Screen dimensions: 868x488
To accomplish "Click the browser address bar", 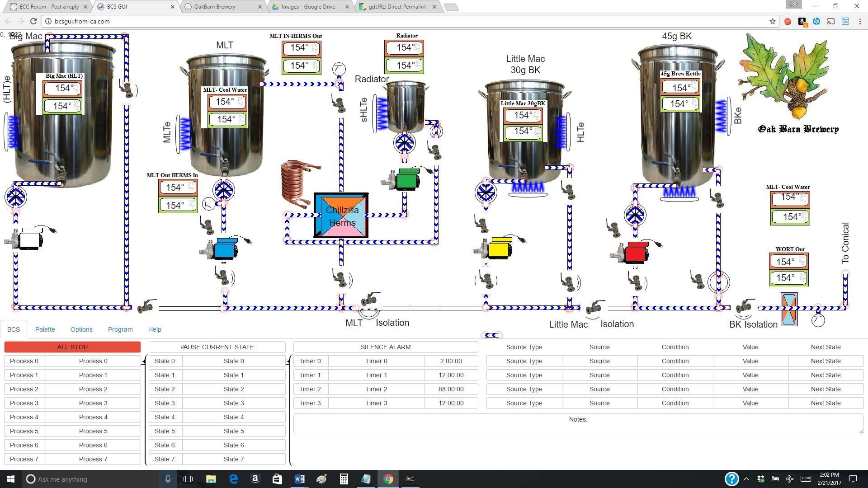I will (x=407, y=21).
